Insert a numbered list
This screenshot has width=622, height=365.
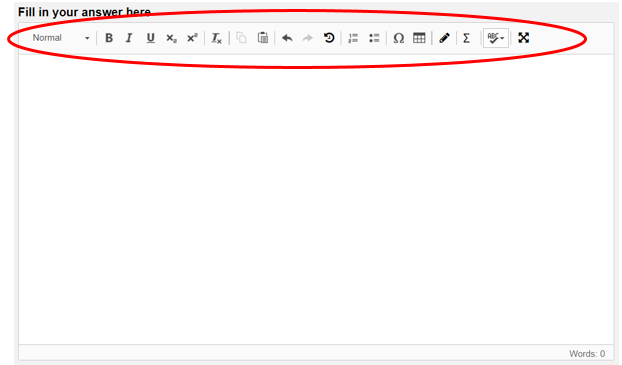coord(353,38)
